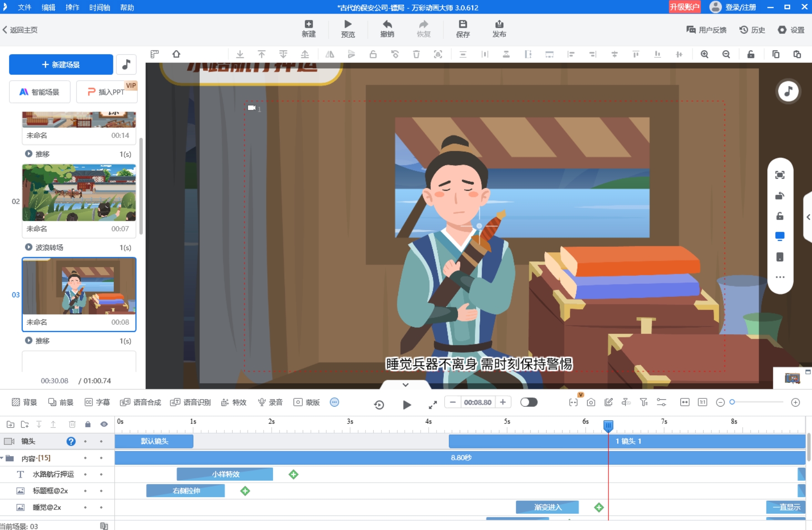
Task: Click the blue monitor icon in the floating panel
Action: pyautogui.click(x=780, y=236)
